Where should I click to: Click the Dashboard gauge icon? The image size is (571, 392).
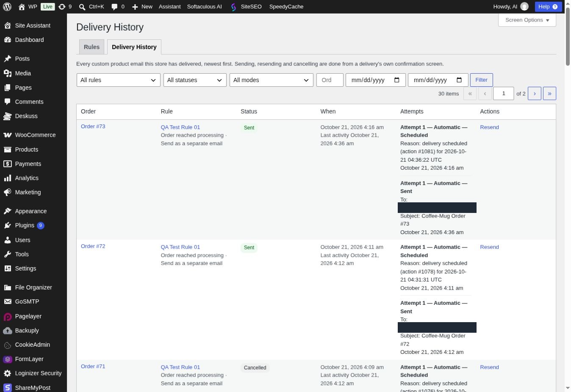(8, 40)
